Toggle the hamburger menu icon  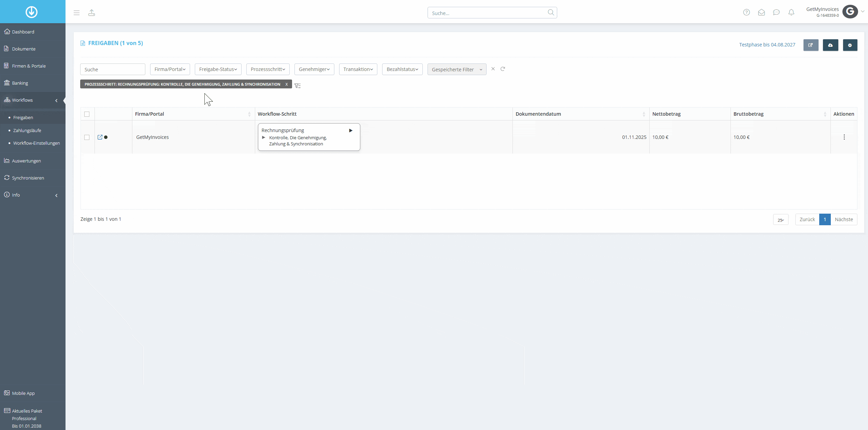tap(76, 13)
